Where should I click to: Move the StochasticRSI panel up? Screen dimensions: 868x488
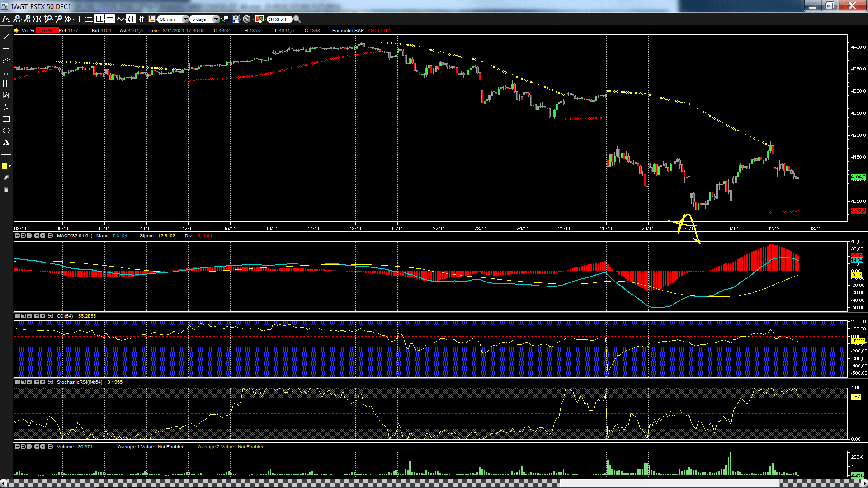[37, 382]
